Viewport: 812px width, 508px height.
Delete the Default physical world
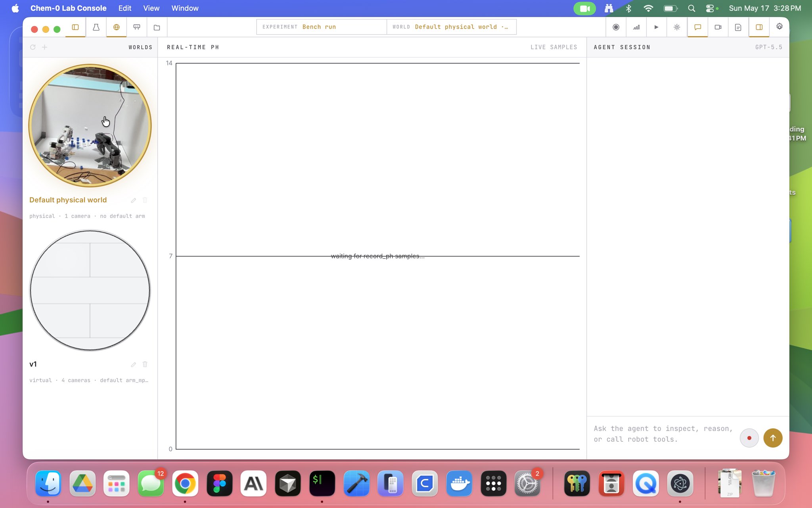[x=145, y=200]
